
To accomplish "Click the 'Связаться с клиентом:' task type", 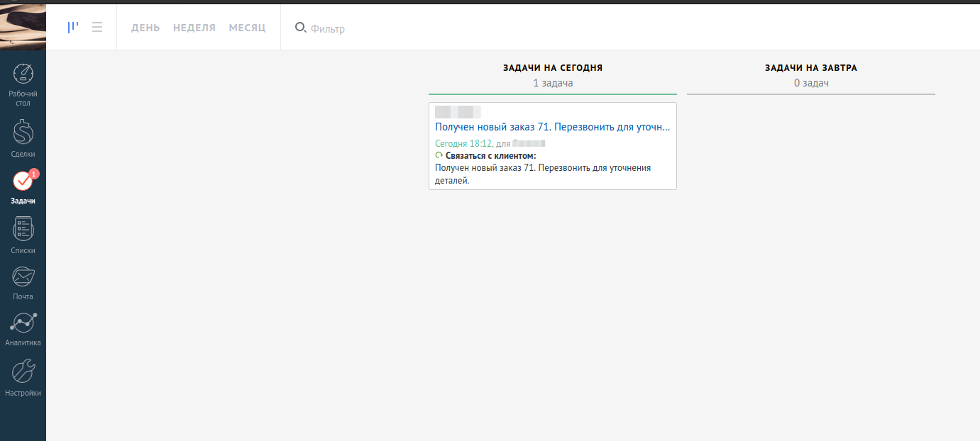I will point(490,155).
